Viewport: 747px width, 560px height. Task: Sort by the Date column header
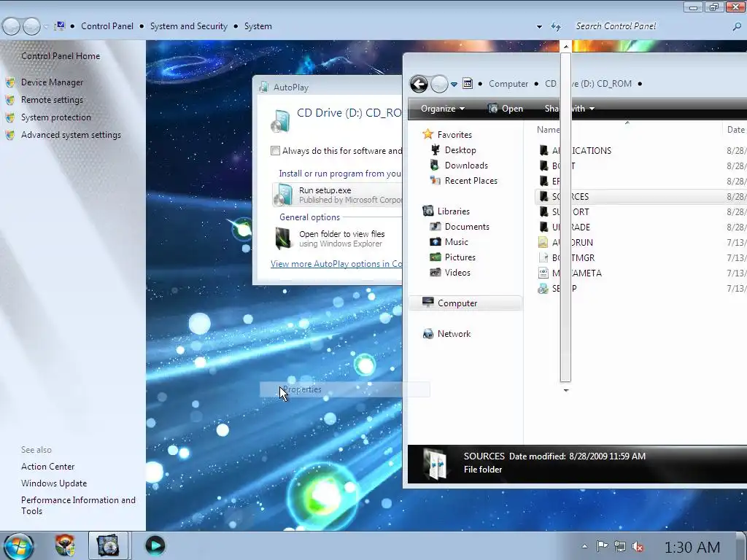click(735, 130)
